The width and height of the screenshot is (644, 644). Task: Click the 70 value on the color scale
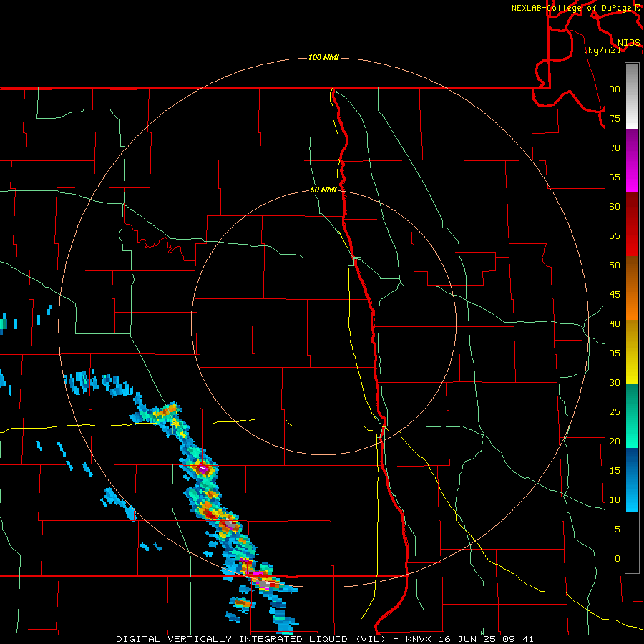coord(615,148)
